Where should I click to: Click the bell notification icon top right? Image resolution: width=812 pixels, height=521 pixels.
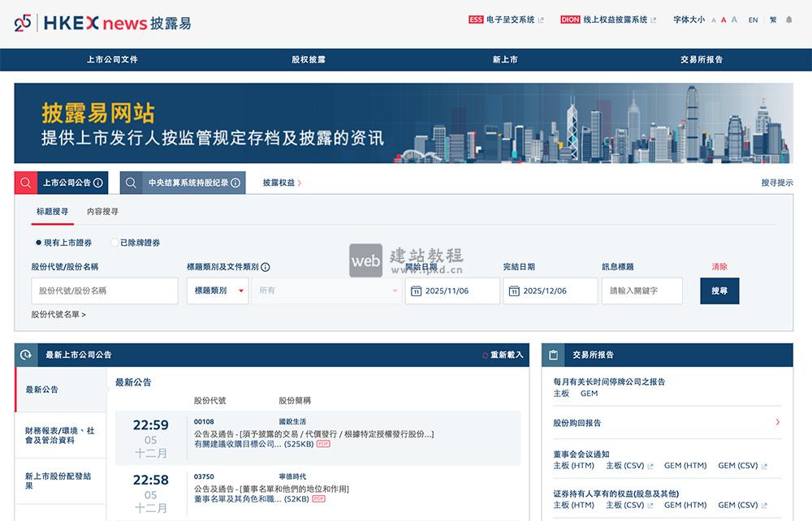(790, 20)
